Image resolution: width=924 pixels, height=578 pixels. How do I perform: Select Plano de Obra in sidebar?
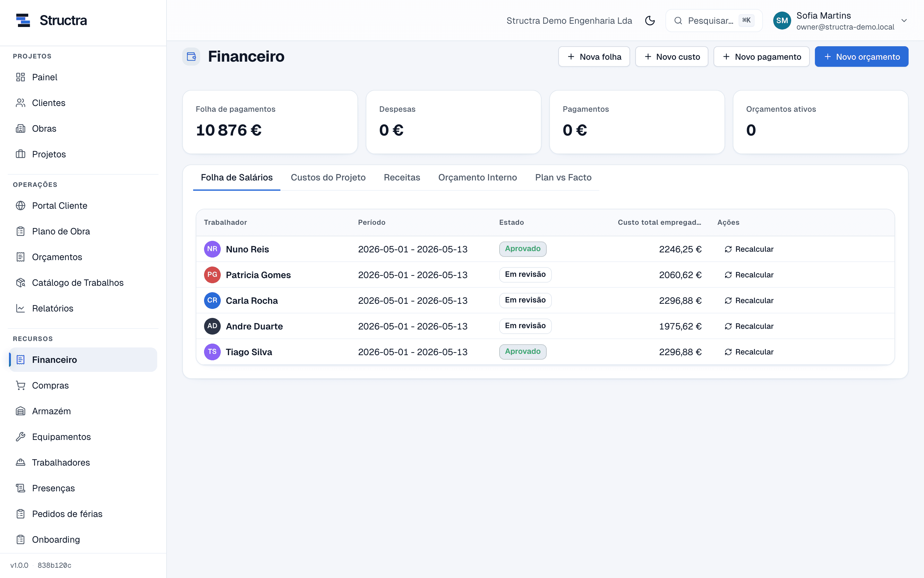tap(83, 231)
